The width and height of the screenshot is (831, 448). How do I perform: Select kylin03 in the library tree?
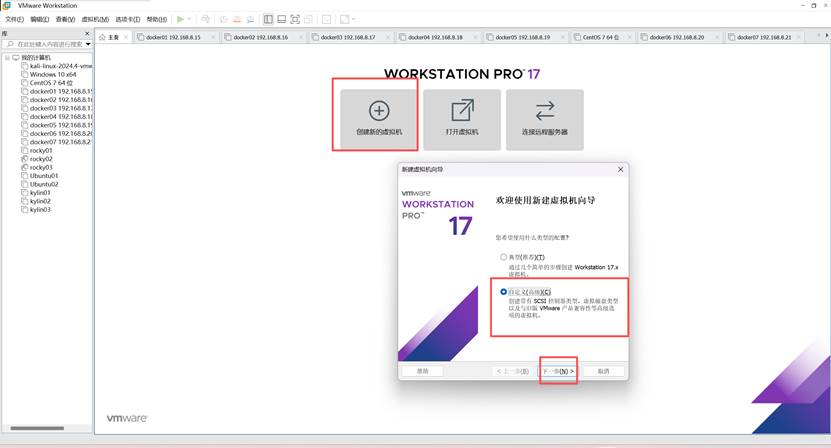click(36, 210)
